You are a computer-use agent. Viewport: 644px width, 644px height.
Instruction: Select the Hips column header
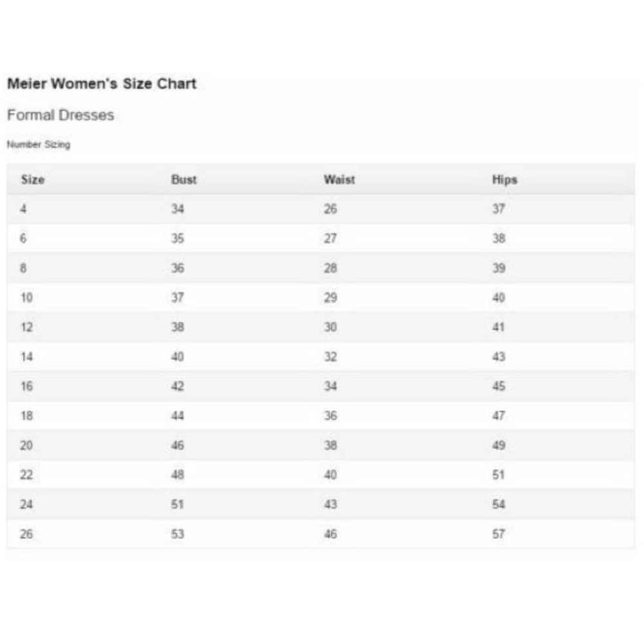tap(504, 180)
